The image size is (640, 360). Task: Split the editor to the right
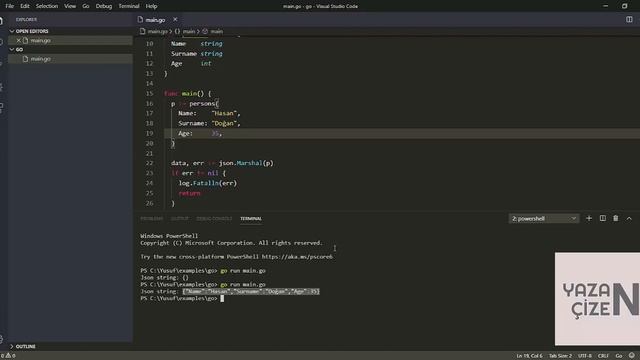point(629,20)
